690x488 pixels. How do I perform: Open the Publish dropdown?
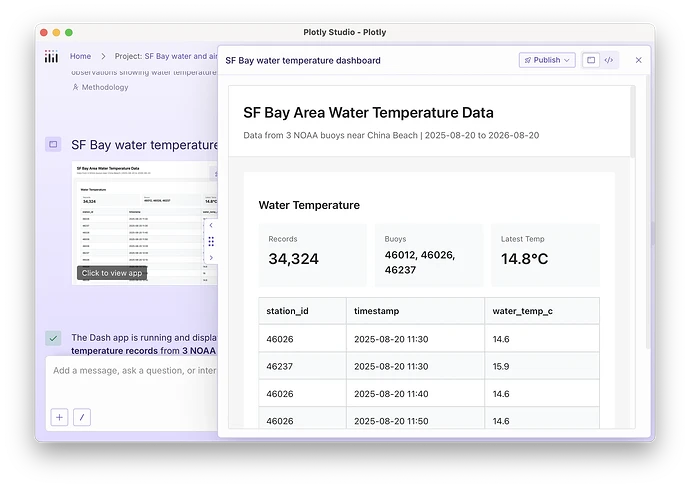(547, 60)
